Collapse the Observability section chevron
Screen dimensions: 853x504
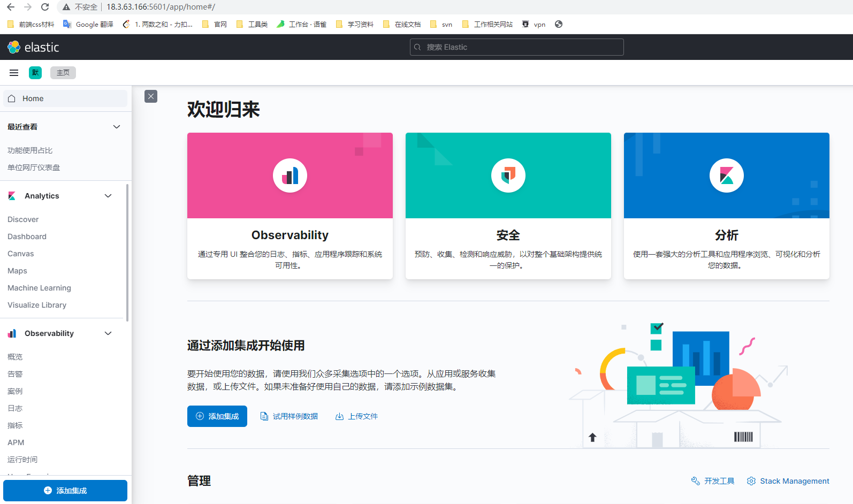coord(108,333)
